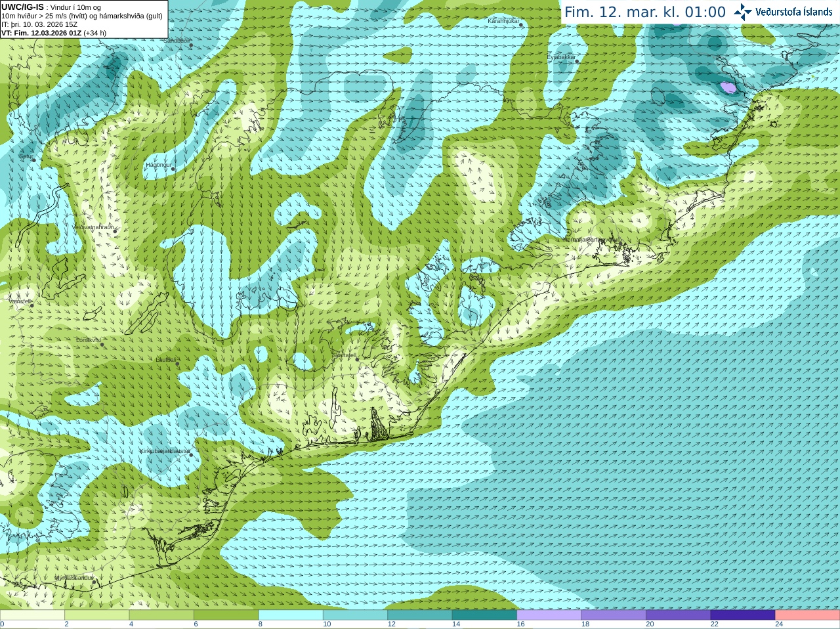This screenshot has height=629, width=840.
Task: Click the 18–20 m/s purple legend swatch
Action: [614, 615]
